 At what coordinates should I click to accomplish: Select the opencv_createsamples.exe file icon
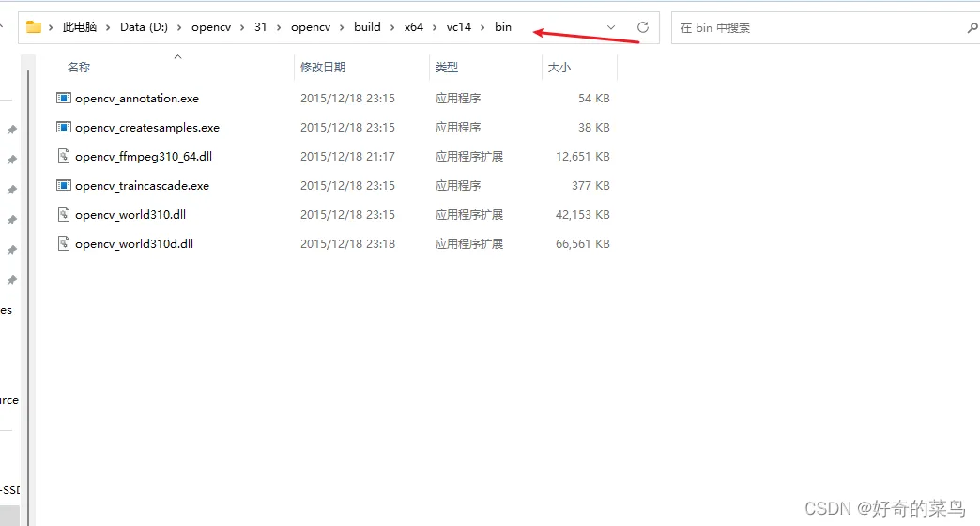click(x=64, y=127)
